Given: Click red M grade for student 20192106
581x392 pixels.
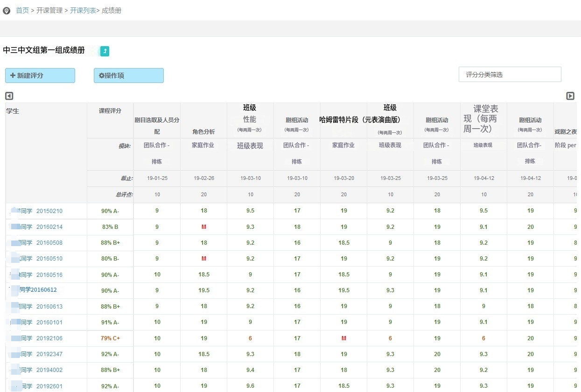Looking at the screenshot, I should pyautogui.click(x=344, y=338).
